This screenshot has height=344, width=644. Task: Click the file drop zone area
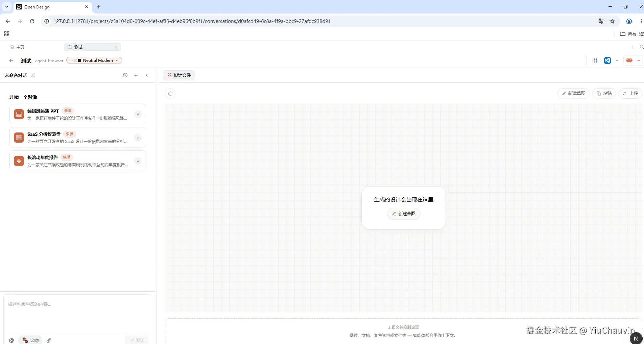pos(403,331)
